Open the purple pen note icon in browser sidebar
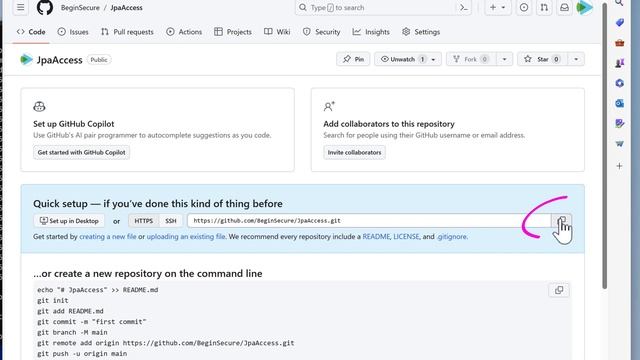 coord(619,123)
